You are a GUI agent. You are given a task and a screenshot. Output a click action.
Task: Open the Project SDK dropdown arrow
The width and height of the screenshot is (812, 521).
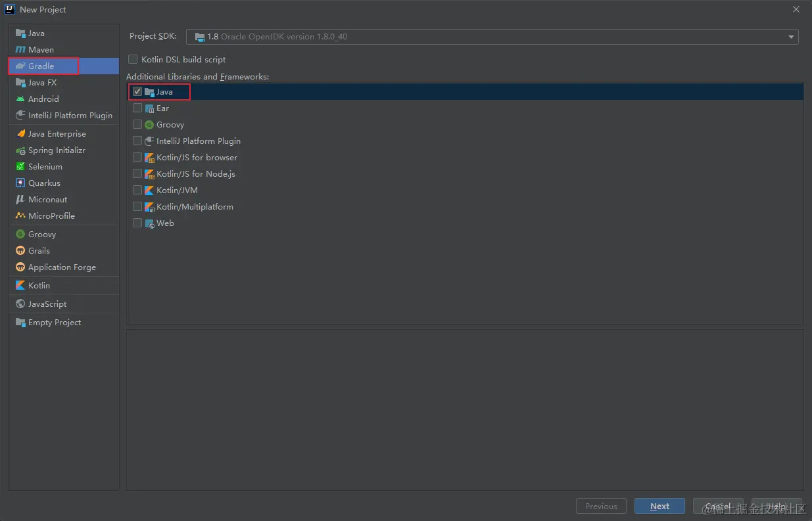pyautogui.click(x=791, y=37)
